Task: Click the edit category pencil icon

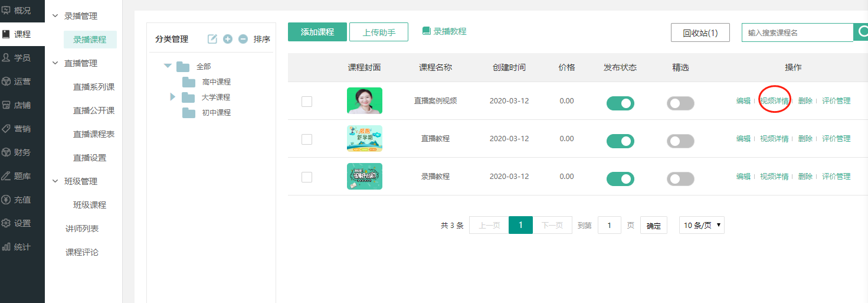Action: 212,39
